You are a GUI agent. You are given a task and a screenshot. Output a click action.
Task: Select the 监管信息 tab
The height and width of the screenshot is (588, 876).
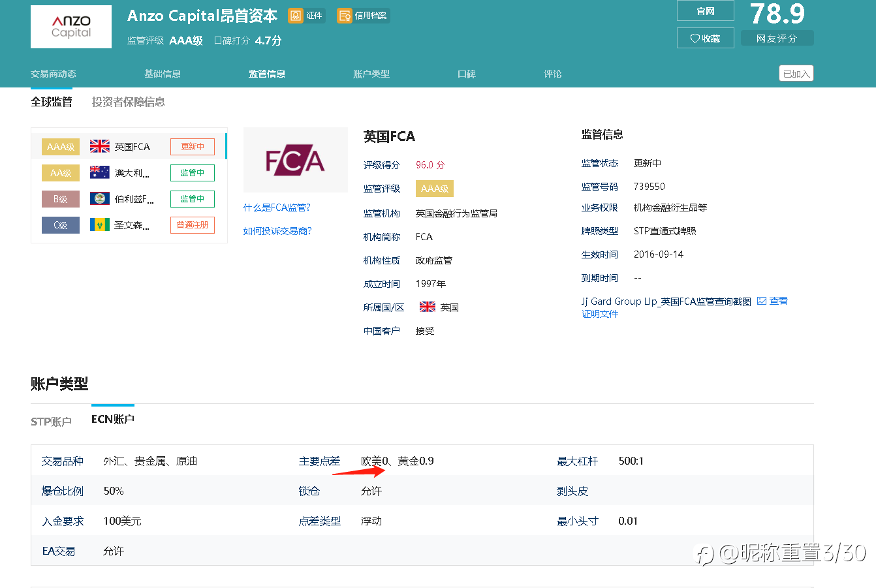(267, 74)
